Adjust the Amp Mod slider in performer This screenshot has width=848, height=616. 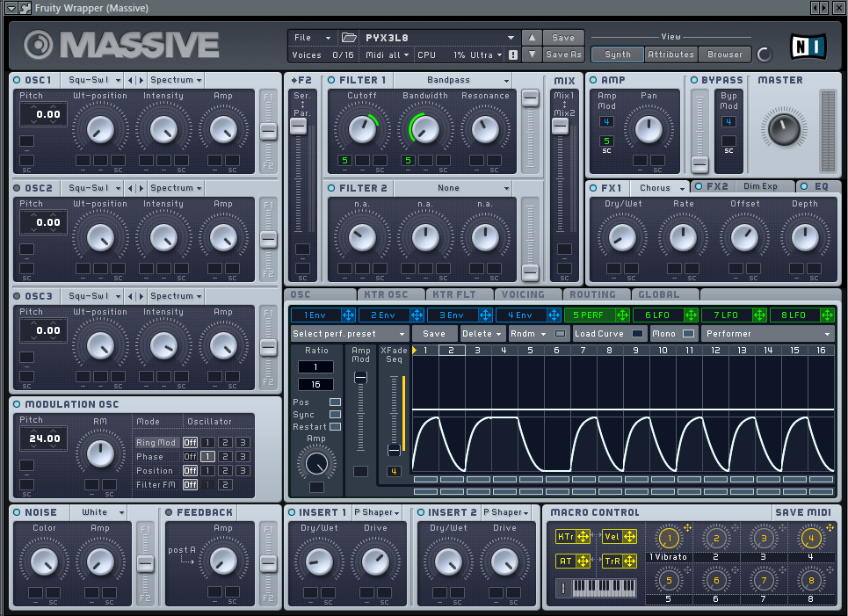(x=360, y=377)
